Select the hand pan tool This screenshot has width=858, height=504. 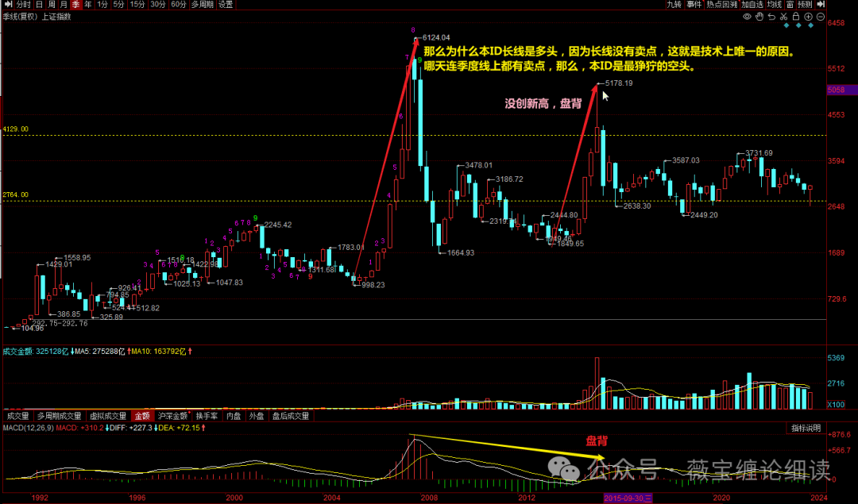pos(759,17)
